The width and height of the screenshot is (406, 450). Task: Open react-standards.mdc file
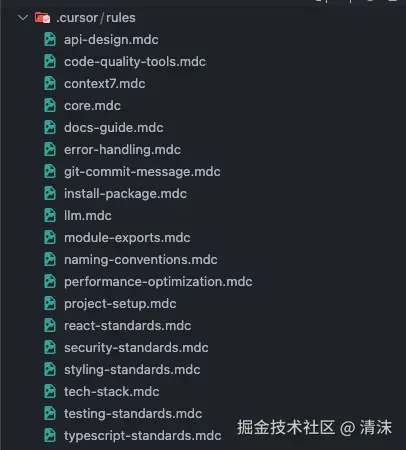pos(128,326)
